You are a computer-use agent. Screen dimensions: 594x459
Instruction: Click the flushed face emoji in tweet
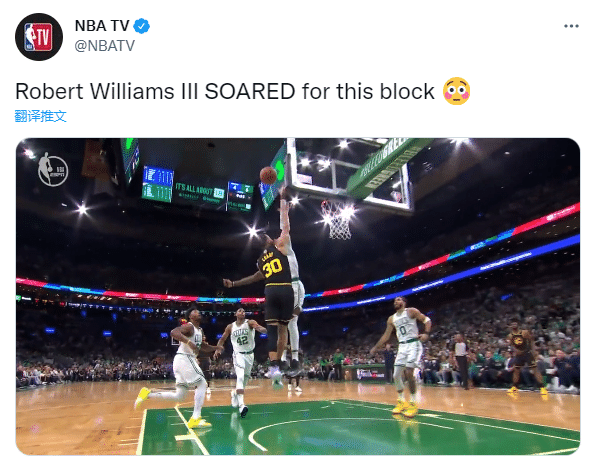pos(457,91)
